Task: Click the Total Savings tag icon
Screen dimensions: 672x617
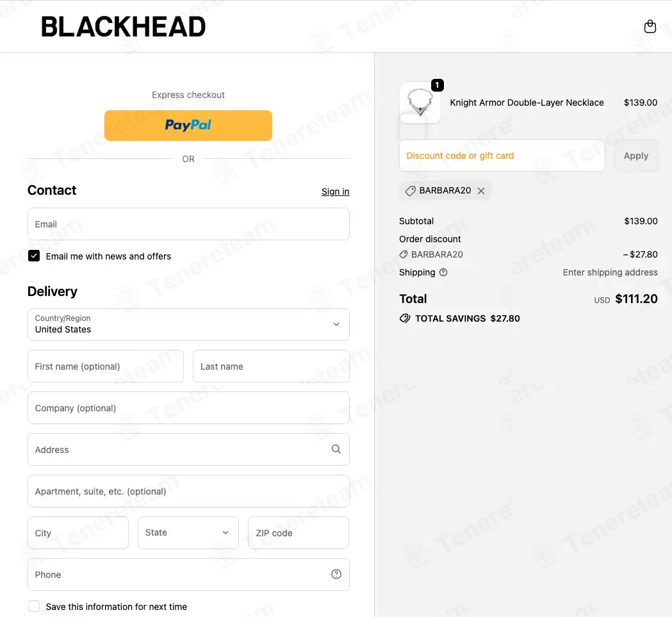Action: click(x=405, y=318)
